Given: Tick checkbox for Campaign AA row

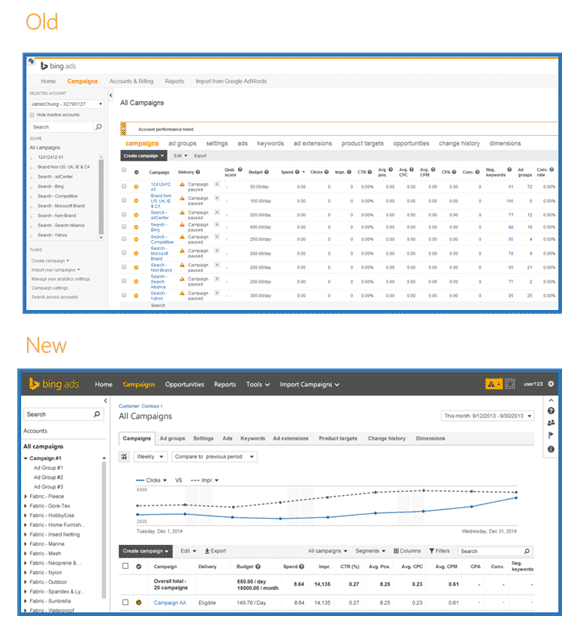Looking at the screenshot, I should (x=125, y=602).
